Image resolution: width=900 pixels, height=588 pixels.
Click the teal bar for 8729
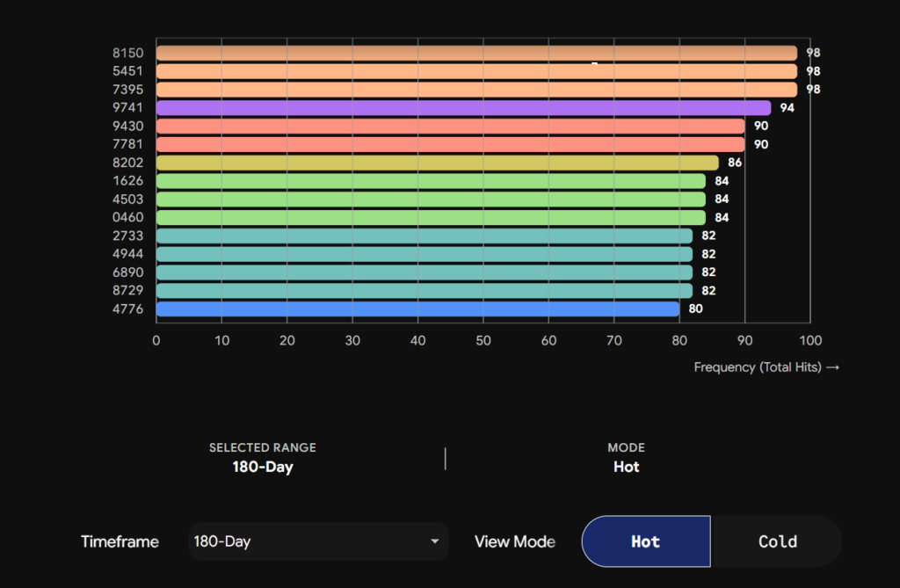click(x=425, y=291)
